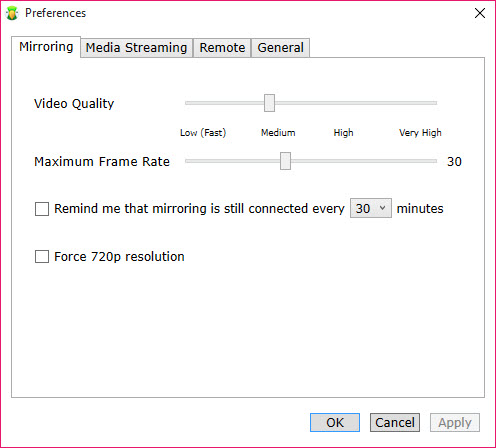Click the Force 720p resolution label text

(119, 257)
